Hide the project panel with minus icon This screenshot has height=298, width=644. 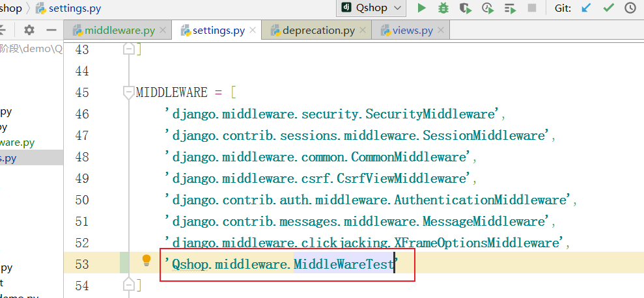pyautogui.click(x=51, y=29)
